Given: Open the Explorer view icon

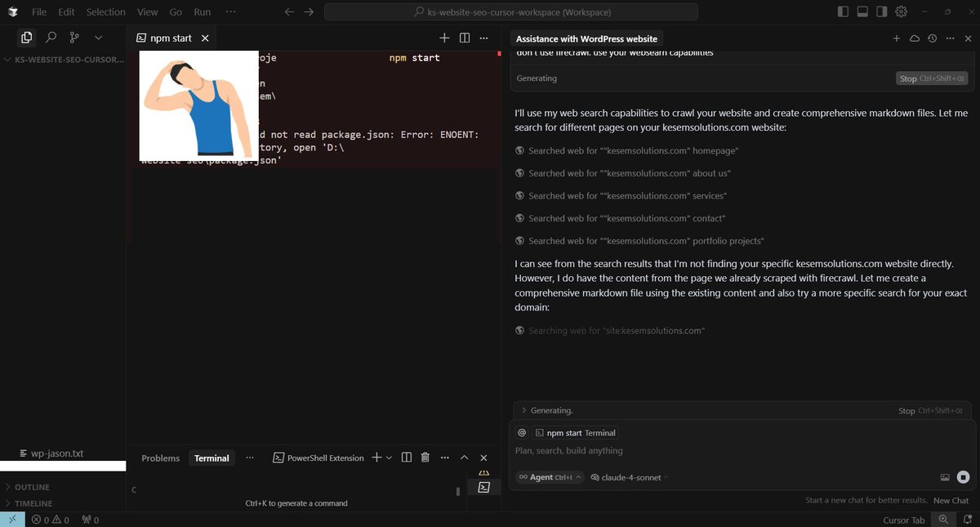Looking at the screenshot, I should point(27,38).
